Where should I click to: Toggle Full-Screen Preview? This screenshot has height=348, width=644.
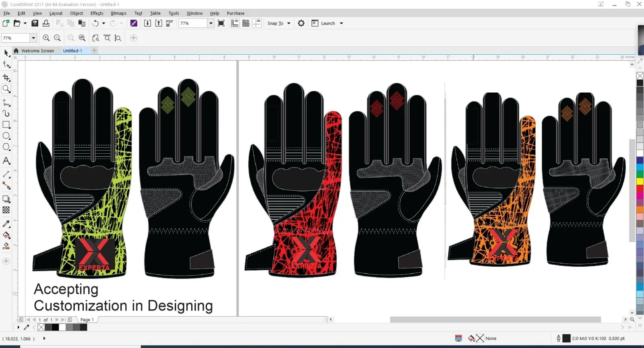click(x=221, y=23)
